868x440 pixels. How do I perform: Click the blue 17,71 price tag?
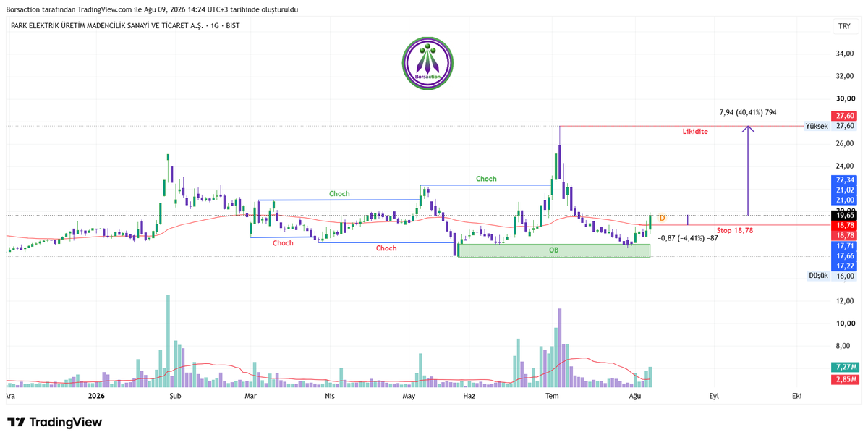845,246
